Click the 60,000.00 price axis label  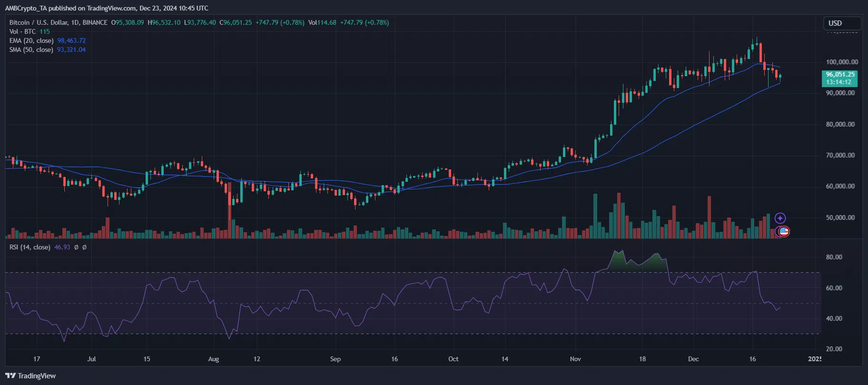[x=840, y=186]
